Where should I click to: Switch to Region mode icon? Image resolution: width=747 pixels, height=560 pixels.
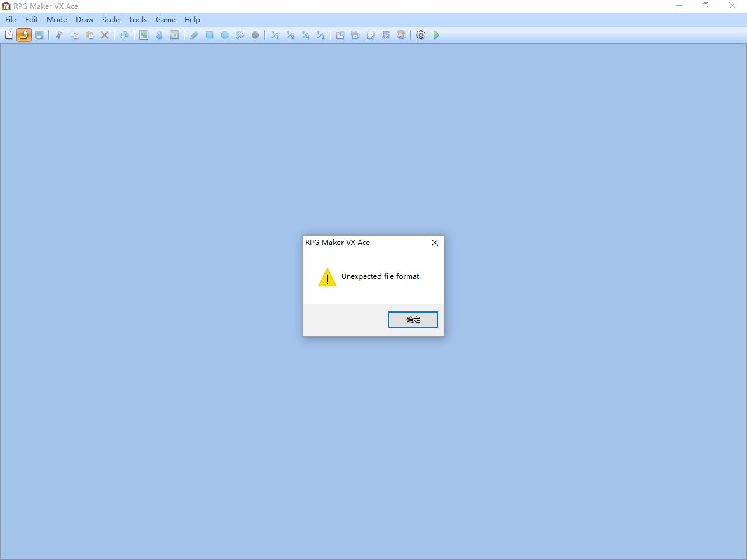(x=174, y=35)
